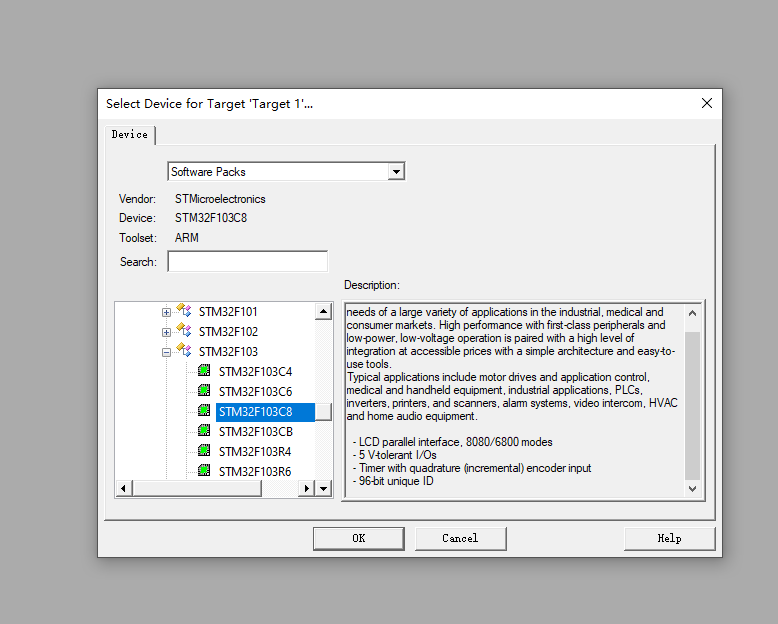Click description pane scroll up arrow
The width and height of the screenshot is (778, 624).
click(x=693, y=313)
